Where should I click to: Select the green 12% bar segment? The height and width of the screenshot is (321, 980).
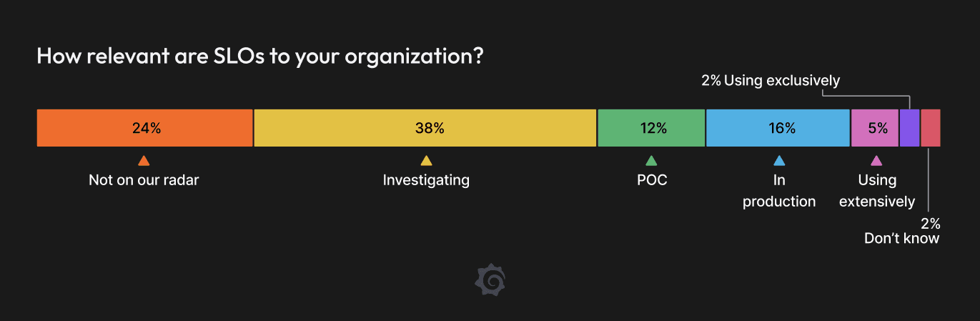point(651,129)
